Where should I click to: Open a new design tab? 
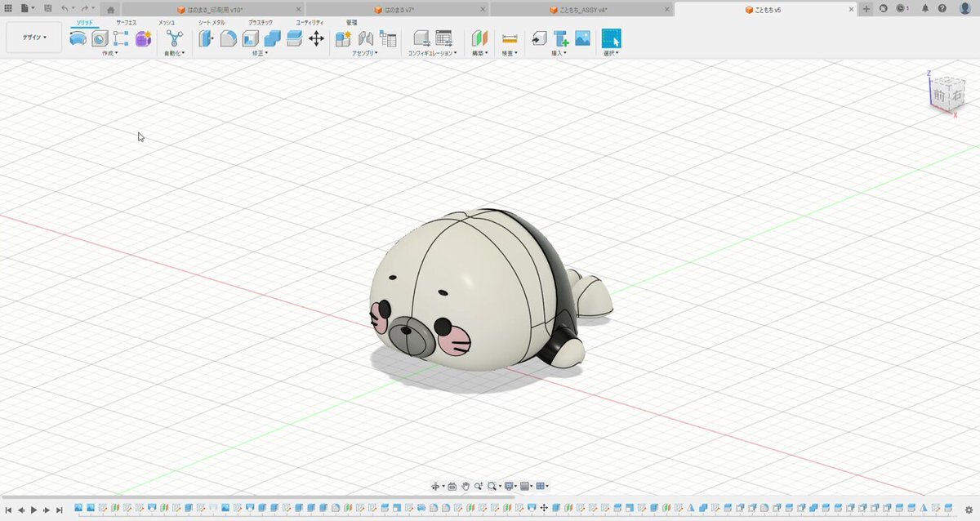pos(867,9)
